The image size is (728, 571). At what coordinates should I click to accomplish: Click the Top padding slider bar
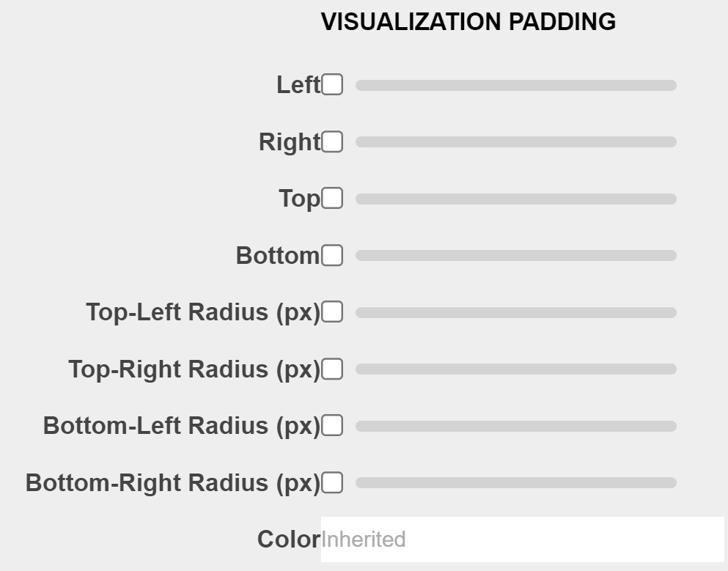coord(515,199)
